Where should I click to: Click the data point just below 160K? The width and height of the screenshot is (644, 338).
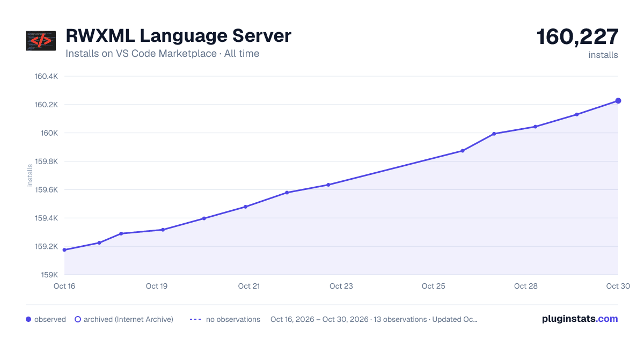tap(494, 134)
